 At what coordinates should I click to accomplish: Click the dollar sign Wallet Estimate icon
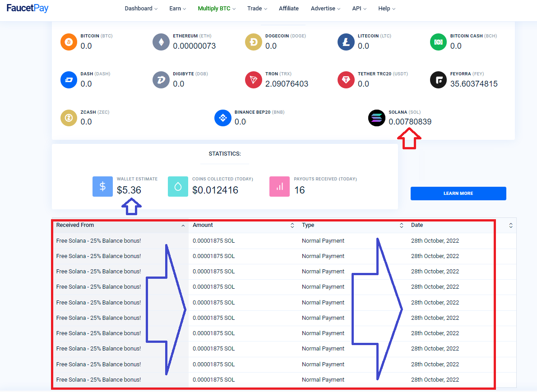point(102,187)
